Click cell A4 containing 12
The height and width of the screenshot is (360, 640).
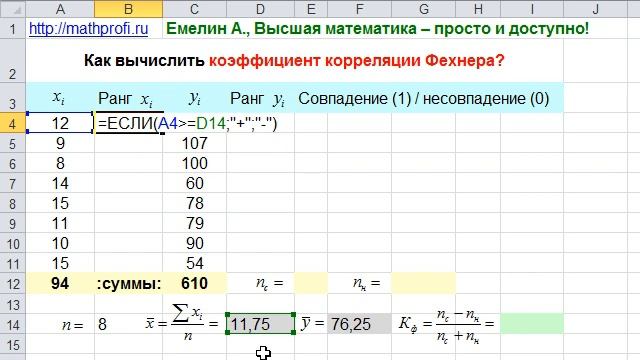(x=60, y=123)
